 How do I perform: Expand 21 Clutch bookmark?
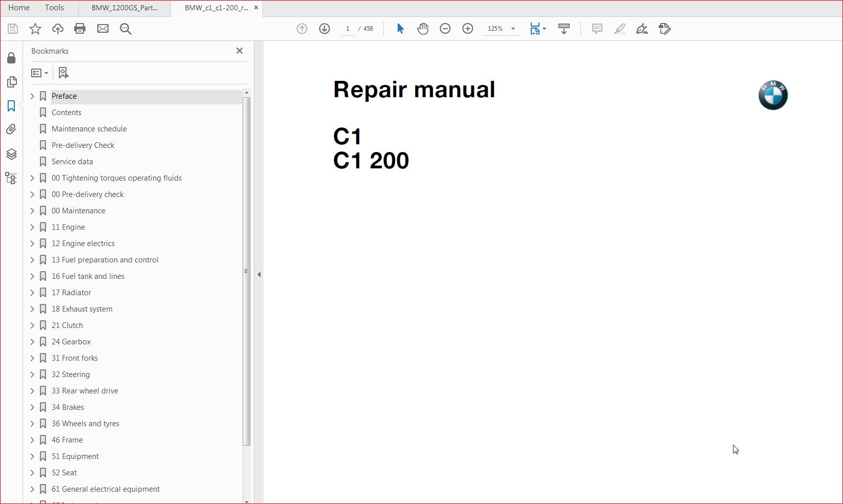pos(32,325)
